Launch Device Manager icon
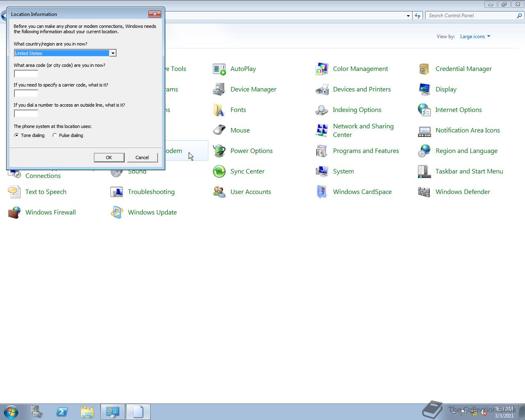 [x=219, y=89]
